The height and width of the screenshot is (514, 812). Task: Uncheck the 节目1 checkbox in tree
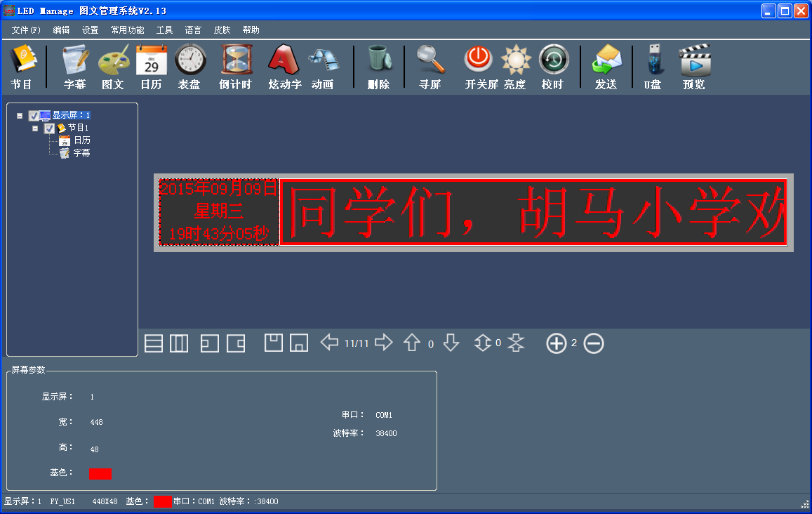[x=49, y=128]
